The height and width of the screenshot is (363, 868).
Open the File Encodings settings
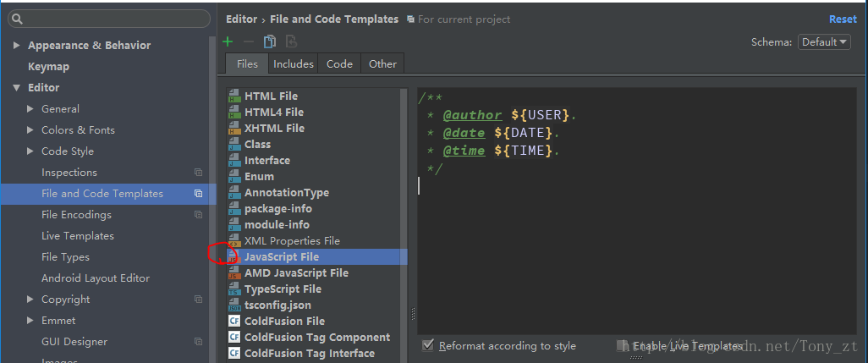[76, 215]
